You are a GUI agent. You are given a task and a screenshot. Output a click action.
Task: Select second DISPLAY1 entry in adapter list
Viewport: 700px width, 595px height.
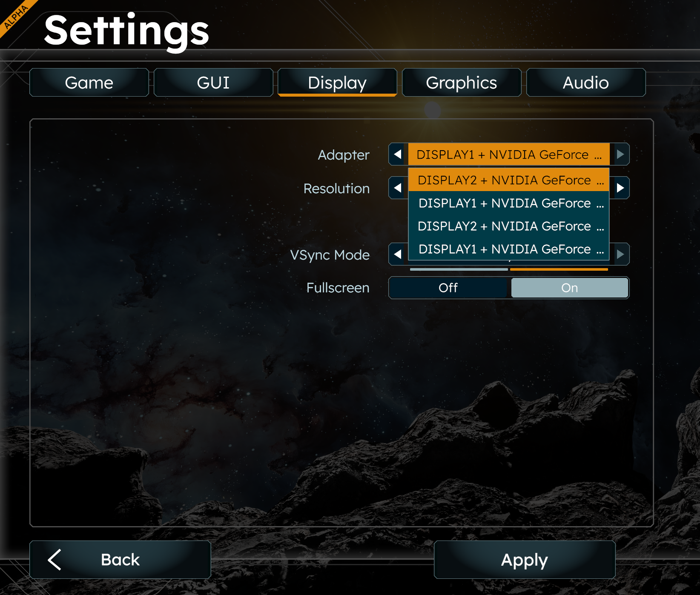click(x=509, y=203)
